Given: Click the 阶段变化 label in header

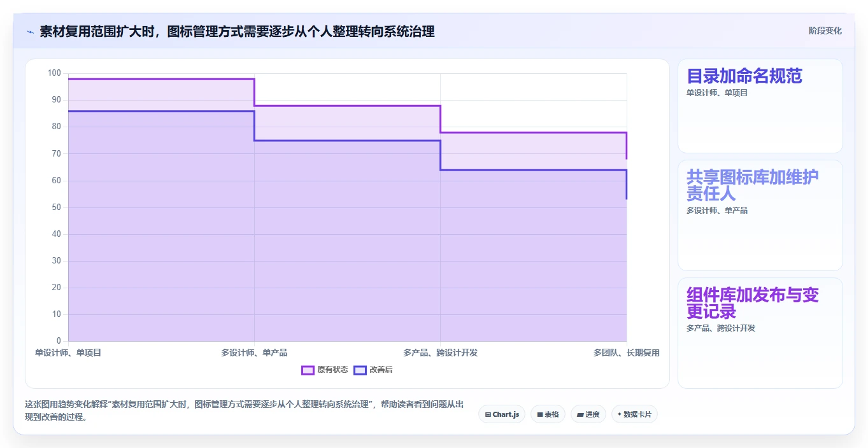Looking at the screenshot, I should click(x=825, y=31).
